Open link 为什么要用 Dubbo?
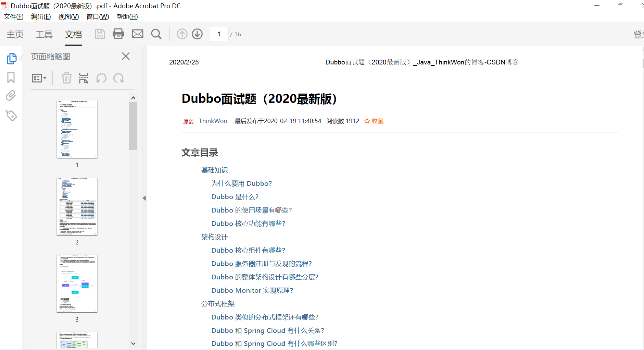The image size is (644, 350). 241,183
